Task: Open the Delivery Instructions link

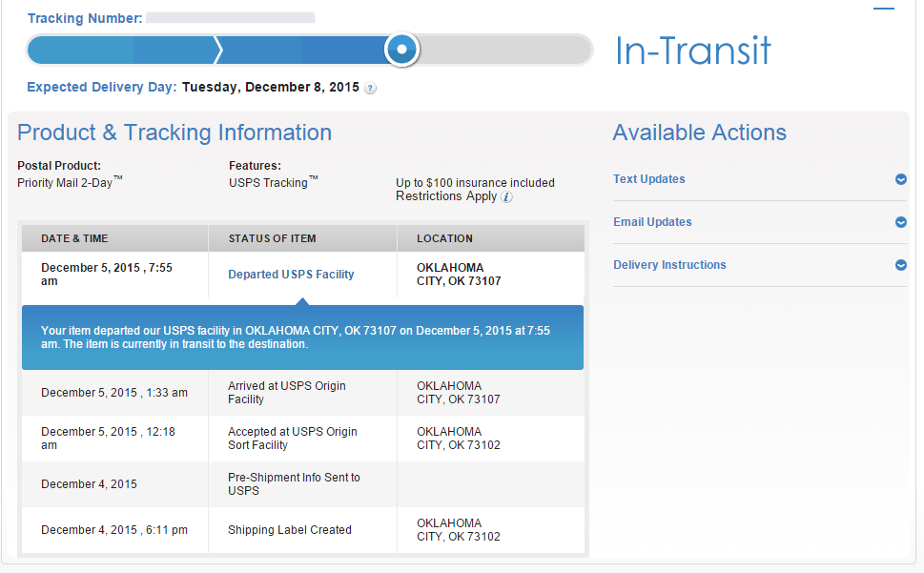Action: [x=669, y=265]
